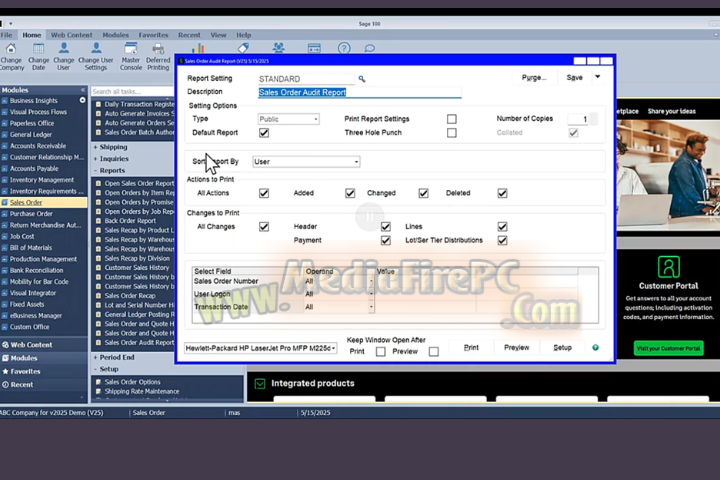This screenshot has height=480, width=720.
Task: Expand the Shipping task group
Action: pyautogui.click(x=110, y=147)
